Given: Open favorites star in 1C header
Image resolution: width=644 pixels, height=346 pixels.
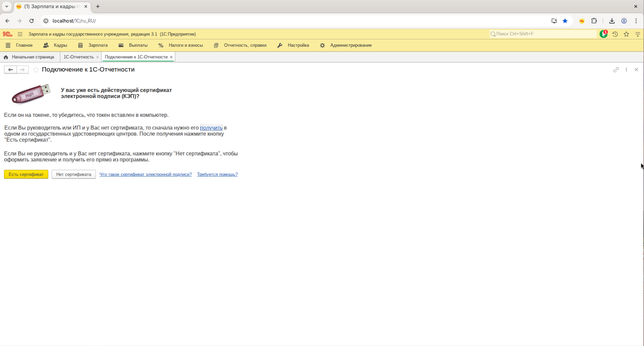Looking at the screenshot, I should coord(626,34).
